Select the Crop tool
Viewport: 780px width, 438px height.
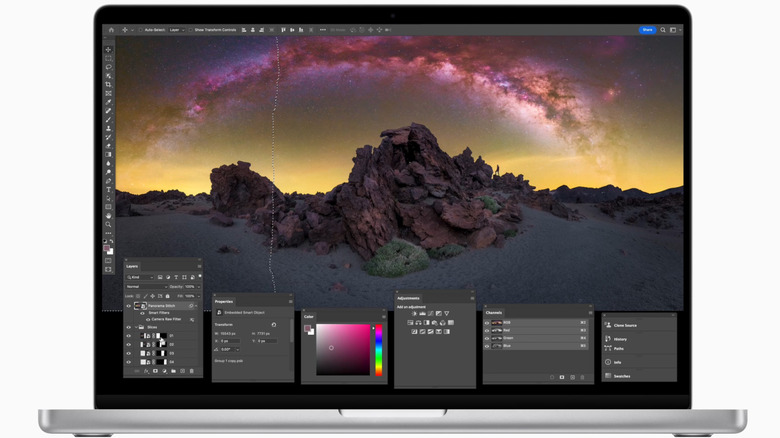click(x=108, y=85)
